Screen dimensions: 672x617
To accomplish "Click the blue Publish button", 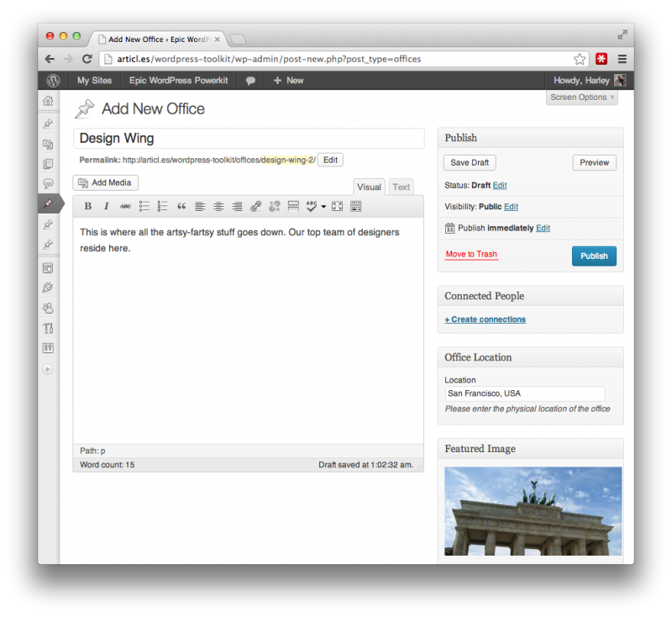I will (x=594, y=256).
